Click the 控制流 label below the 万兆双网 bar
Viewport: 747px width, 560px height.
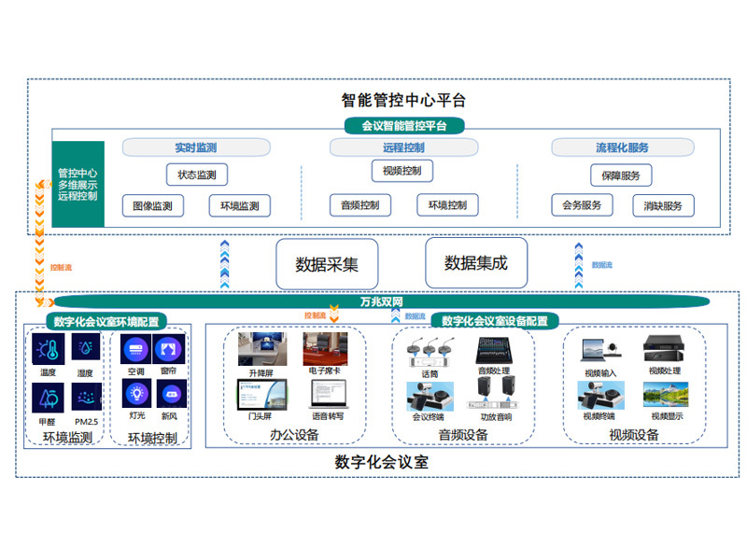coord(315,315)
